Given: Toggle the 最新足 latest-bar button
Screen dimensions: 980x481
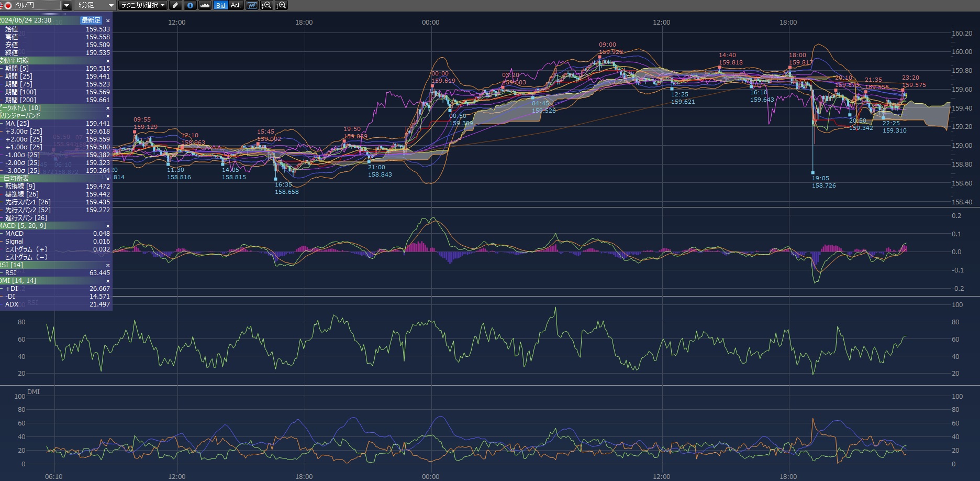Looking at the screenshot, I should click(x=91, y=20).
